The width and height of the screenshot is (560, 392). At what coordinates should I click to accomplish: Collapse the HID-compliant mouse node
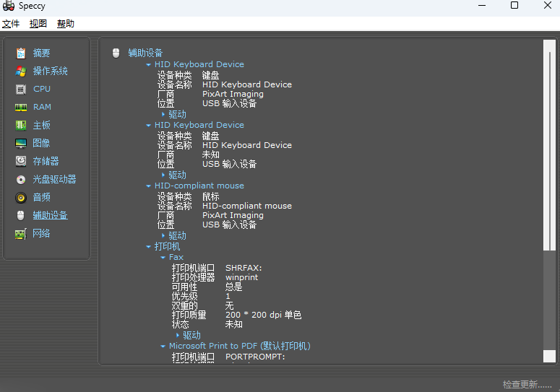coord(149,186)
